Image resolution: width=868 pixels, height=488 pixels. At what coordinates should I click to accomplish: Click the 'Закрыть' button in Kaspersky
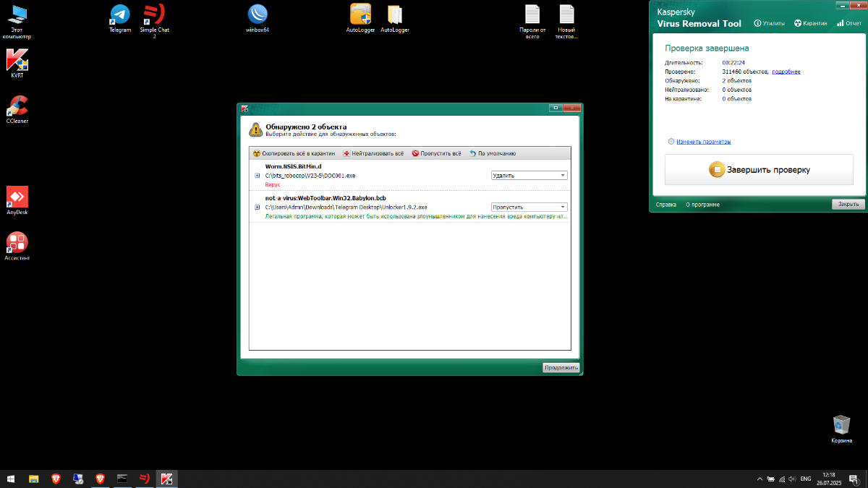[x=848, y=205]
